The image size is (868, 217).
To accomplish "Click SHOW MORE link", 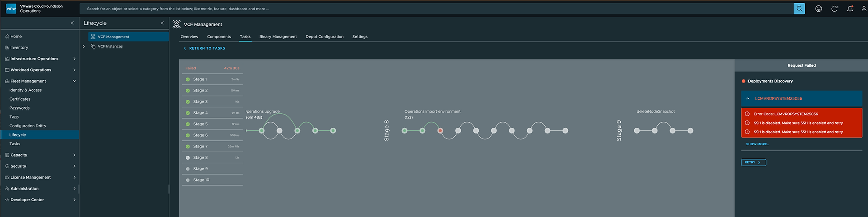I will click(757, 144).
